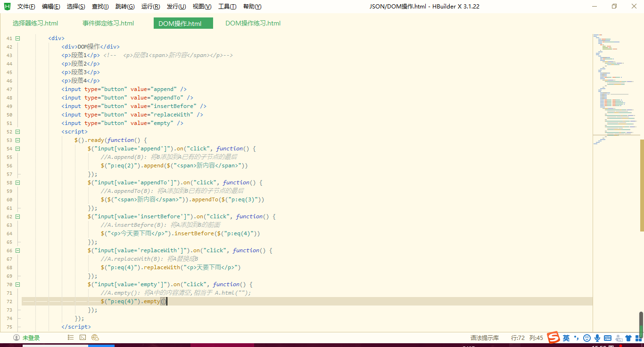
Task: Open the built-in terminal icon
Action: point(83,338)
